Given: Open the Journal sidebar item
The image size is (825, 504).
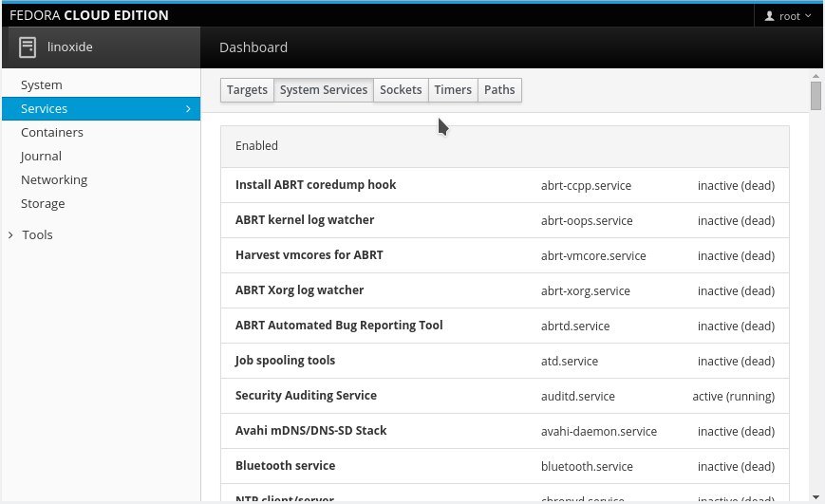Looking at the screenshot, I should (x=41, y=157).
